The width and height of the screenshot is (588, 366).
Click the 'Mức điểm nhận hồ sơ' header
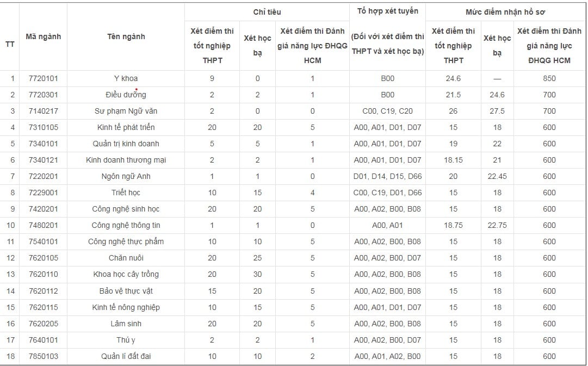tap(505, 12)
